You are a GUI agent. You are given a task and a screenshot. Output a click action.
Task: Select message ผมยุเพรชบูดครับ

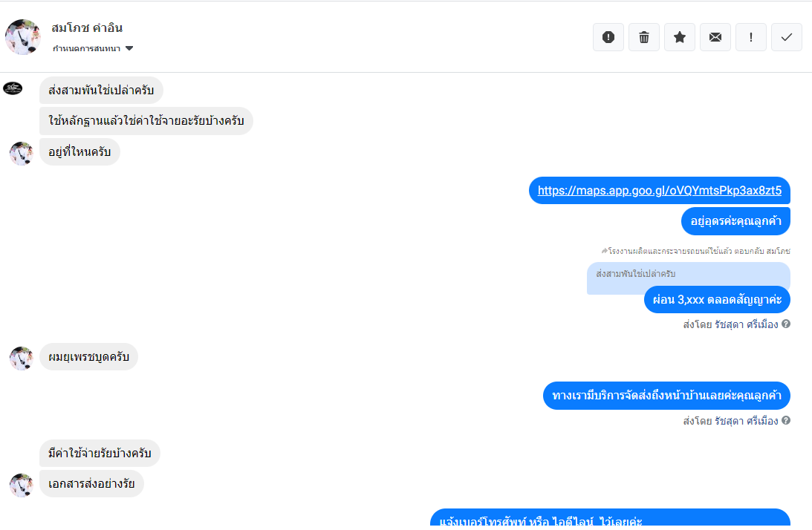(x=88, y=356)
